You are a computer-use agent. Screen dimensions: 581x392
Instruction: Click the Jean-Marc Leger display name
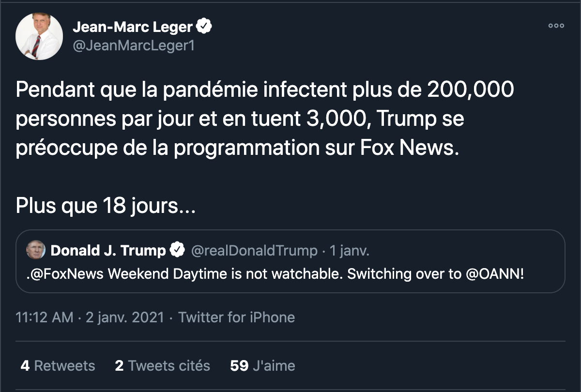[133, 27]
